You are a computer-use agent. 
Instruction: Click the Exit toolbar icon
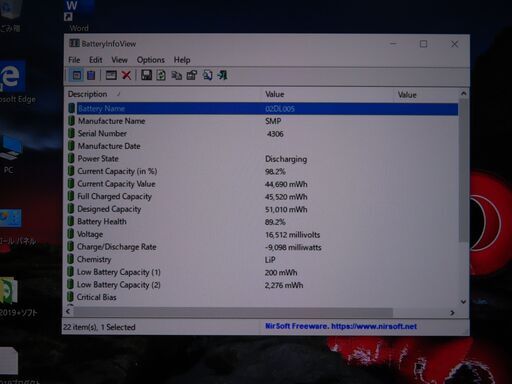point(222,75)
